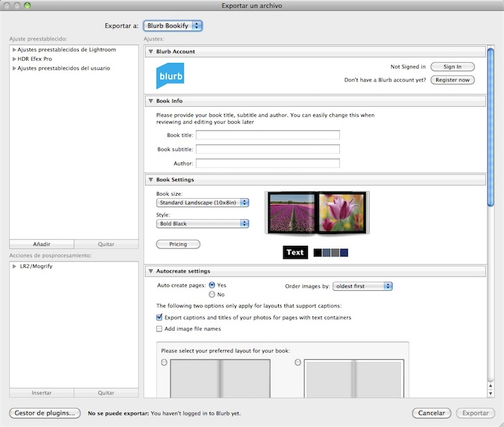Collapse the Blurb Account section
This screenshot has width=504, height=427.
(x=150, y=52)
